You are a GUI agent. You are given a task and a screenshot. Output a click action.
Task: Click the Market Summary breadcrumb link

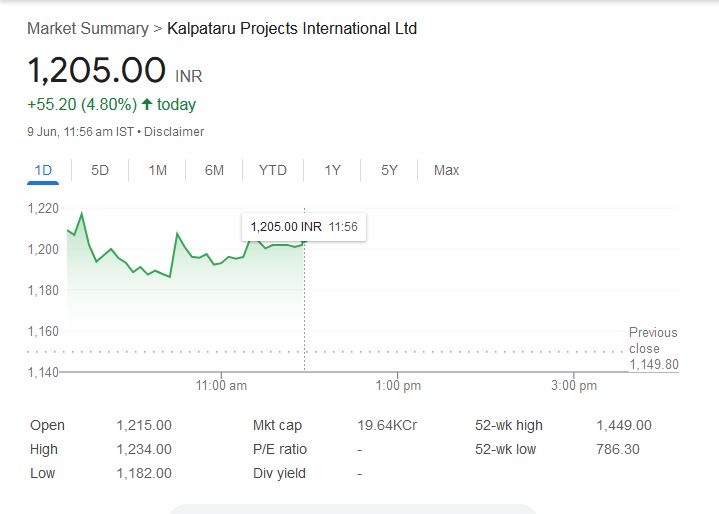coord(87,28)
